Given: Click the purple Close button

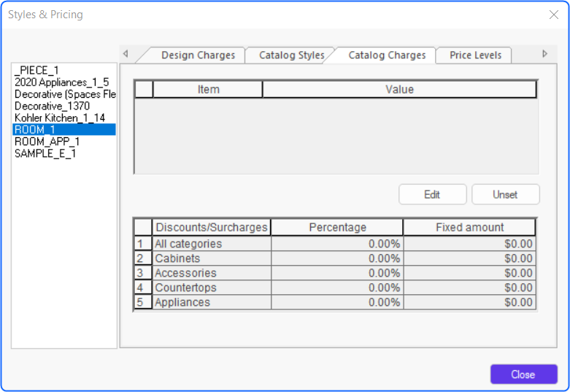Looking at the screenshot, I should coord(523,374).
